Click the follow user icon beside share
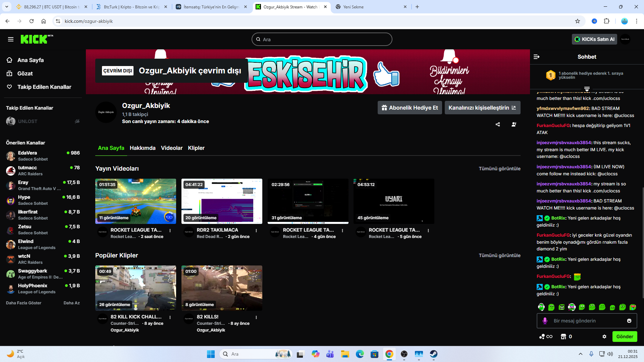 point(514,124)
